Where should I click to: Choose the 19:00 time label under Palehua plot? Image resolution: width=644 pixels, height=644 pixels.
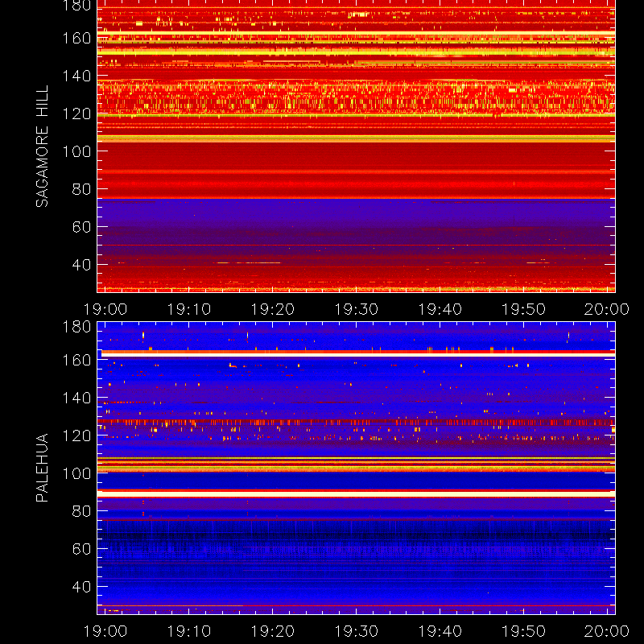click(x=105, y=631)
